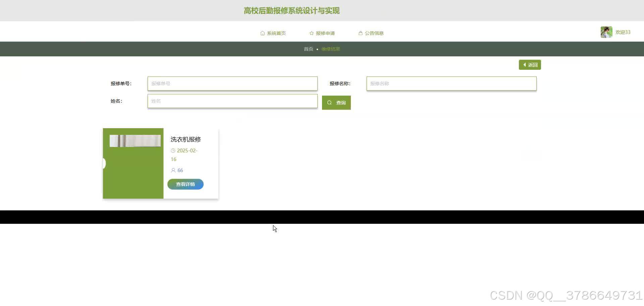Open the user avatar image near 欢迎33
Viewport: 644px width, 306px height.
(x=606, y=32)
